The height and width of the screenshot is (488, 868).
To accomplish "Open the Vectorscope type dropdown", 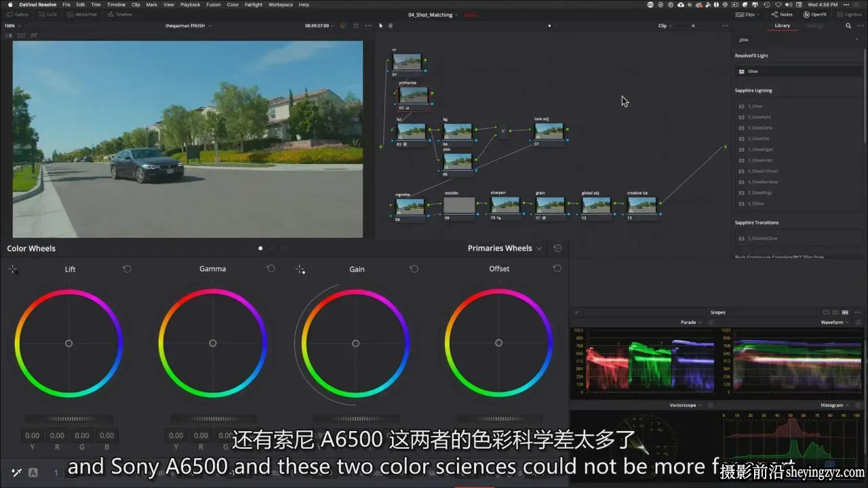I will pos(685,405).
